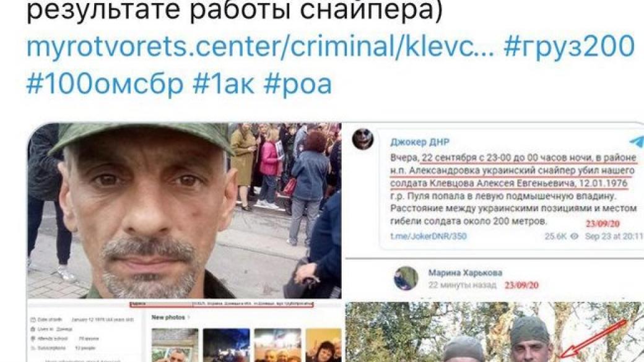This screenshot has width=644, height=362.
Task: Click Марина Харькова's round avatar
Action: click(x=406, y=278)
